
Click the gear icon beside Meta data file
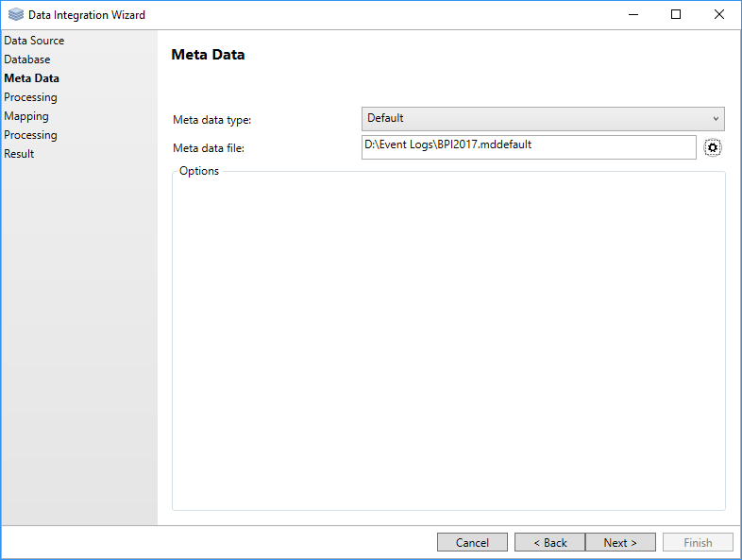[x=713, y=147]
